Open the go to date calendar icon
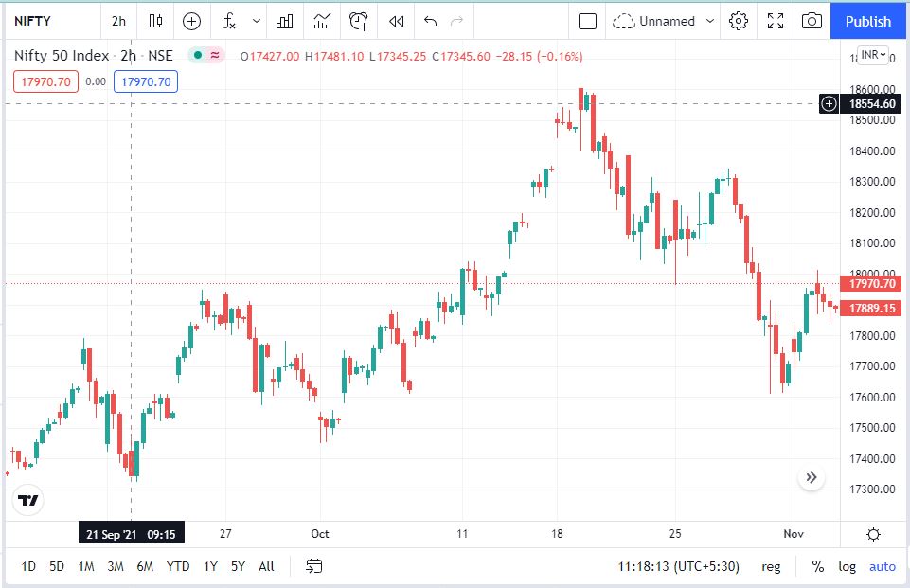 coord(314,566)
